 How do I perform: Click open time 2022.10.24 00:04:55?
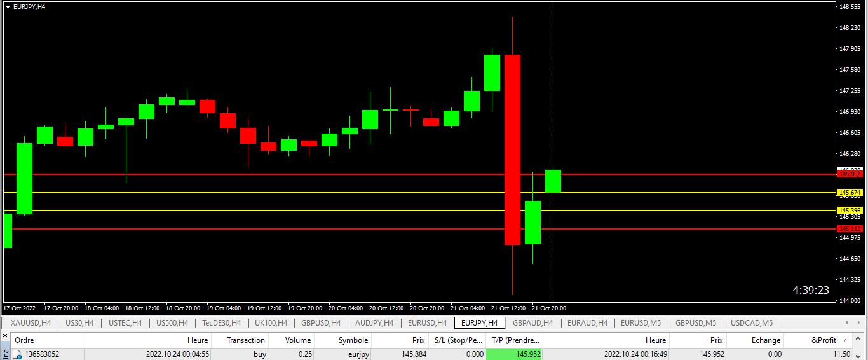177,354
